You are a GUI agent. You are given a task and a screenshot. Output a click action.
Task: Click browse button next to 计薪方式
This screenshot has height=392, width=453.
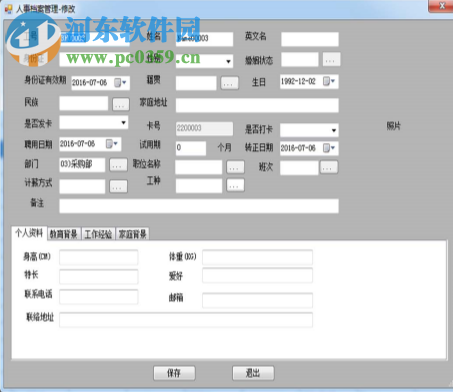point(118,187)
